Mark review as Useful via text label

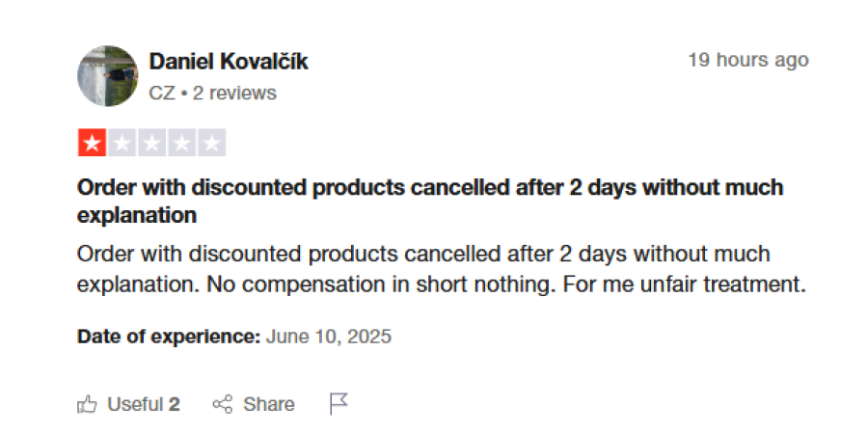[135, 404]
